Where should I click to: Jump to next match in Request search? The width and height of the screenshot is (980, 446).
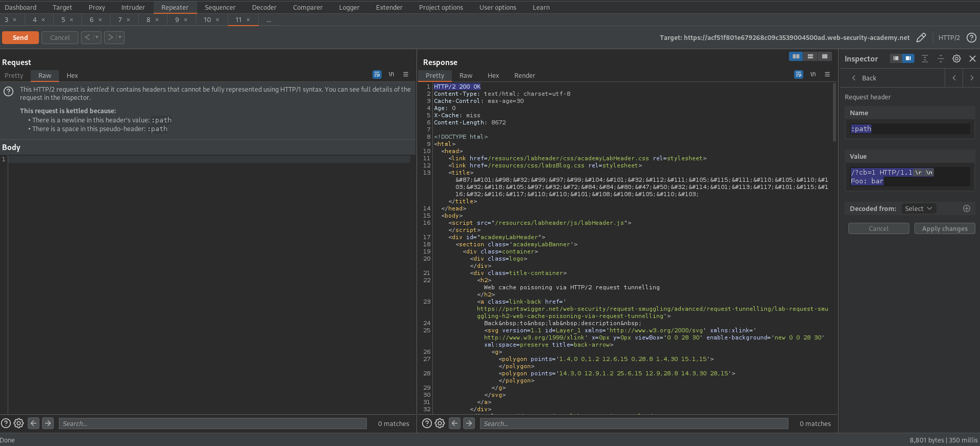[48, 423]
